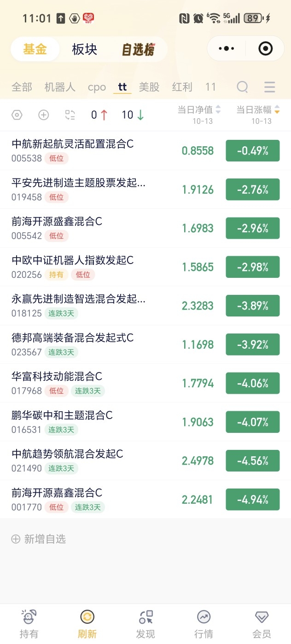Open the group list hamburger menu
This screenshot has width=291, height=644.
[x=269, y=87]
